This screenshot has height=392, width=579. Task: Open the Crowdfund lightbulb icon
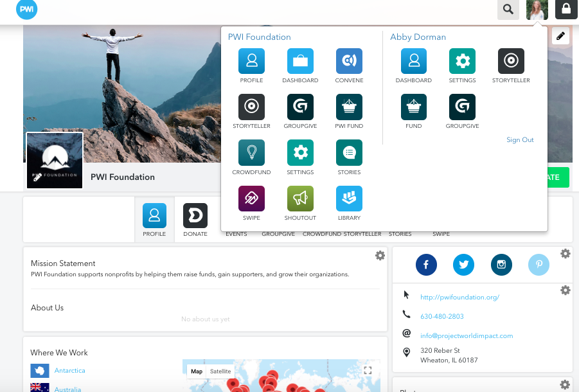tap(251, 153)
